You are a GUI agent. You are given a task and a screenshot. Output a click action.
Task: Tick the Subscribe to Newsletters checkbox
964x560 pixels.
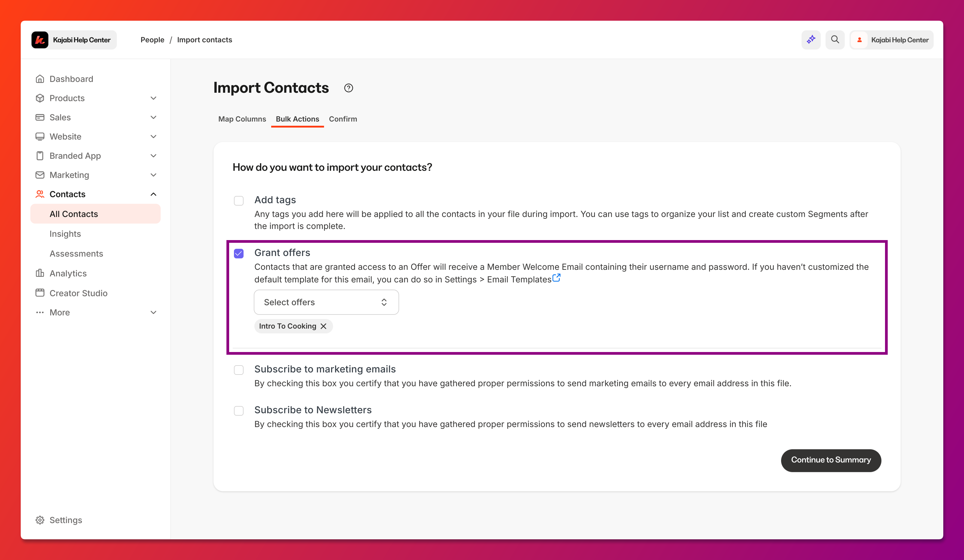[239, 411]
